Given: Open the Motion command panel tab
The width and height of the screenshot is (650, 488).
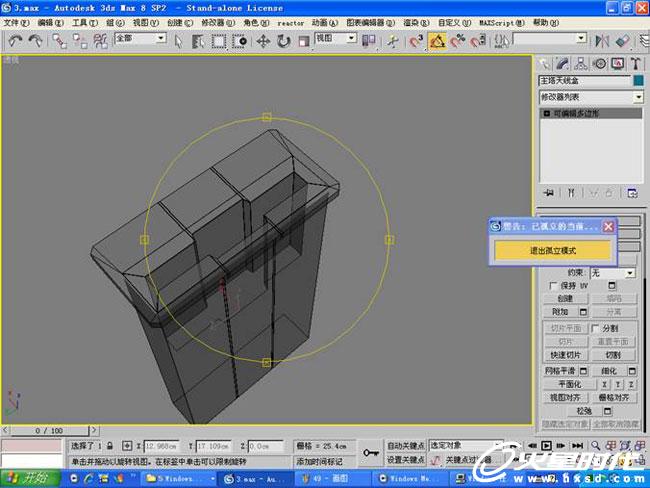Looking at the screenshot, I should click(599, 64).
